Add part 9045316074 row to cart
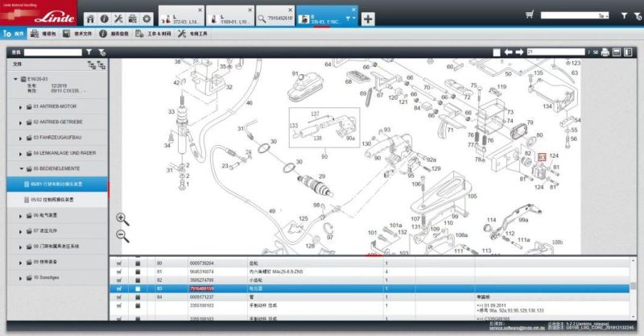This screenshot has height=336, width=644. 119,272
